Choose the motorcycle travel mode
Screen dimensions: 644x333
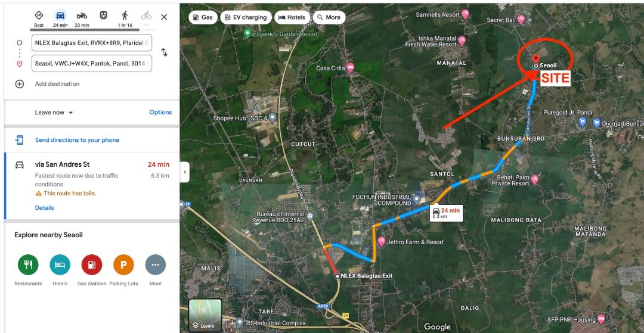point(82,15)
